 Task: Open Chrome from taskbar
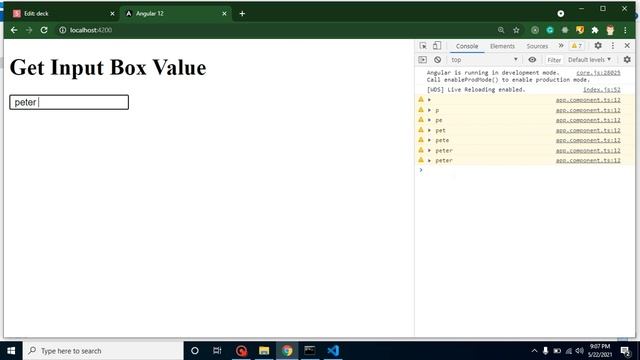[287, 351]
